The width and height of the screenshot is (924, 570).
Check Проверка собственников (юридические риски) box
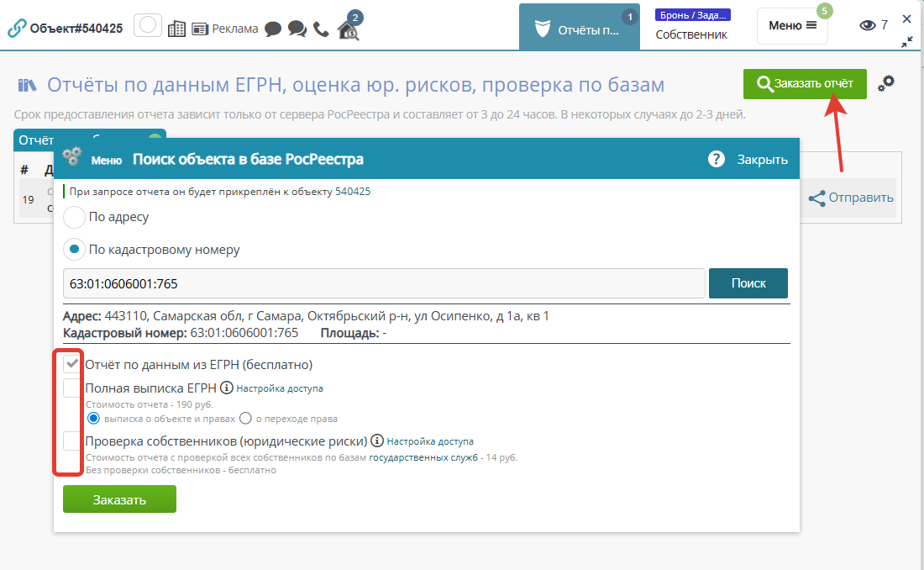[x=72, y=441]
